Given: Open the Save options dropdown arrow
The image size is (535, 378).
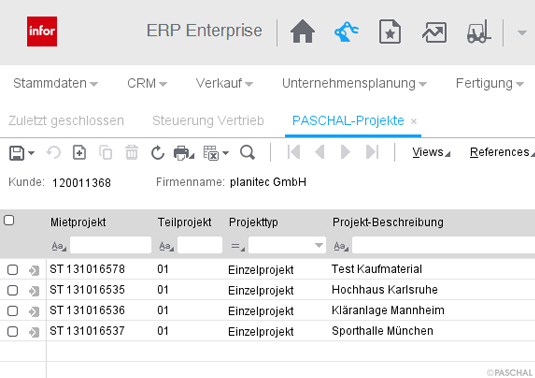Looking at the screenshot, I should 31,153.
